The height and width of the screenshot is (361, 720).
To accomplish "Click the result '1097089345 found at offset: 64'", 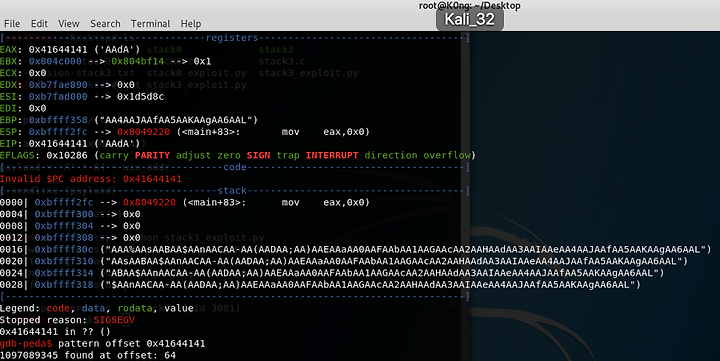I will click(88, 355).
